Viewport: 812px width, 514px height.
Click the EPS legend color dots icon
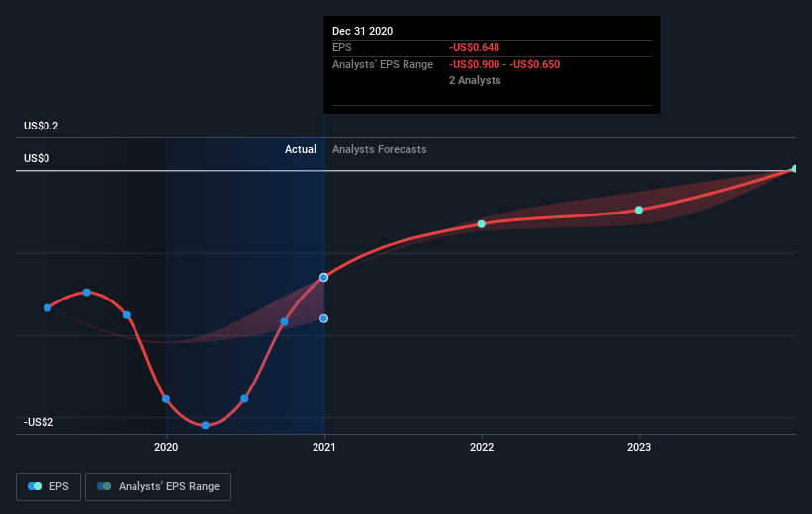click(x=35, y=486)
